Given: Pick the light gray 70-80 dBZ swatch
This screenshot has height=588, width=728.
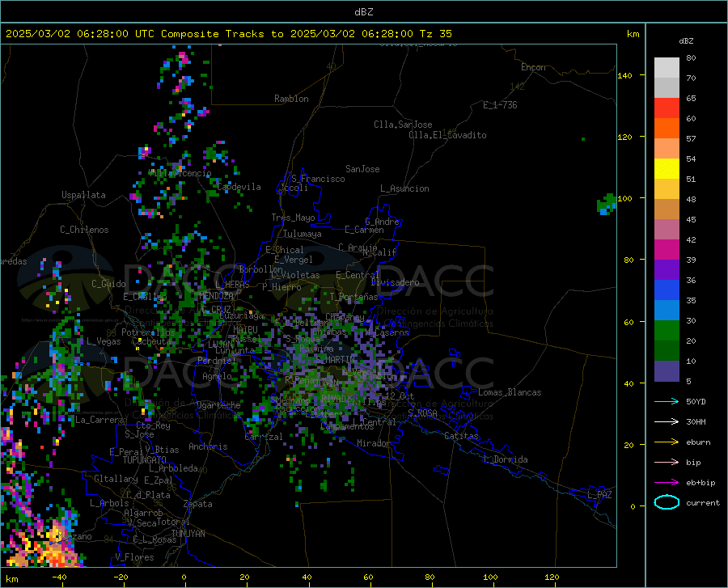Looking at the screenshot, I should pyautogui.click(x=667, y=67).
